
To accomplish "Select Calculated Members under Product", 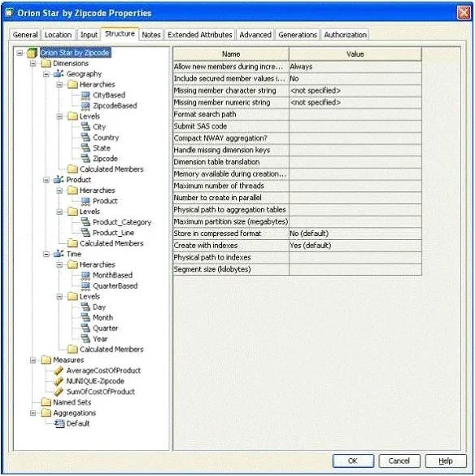I will point(111,243).
